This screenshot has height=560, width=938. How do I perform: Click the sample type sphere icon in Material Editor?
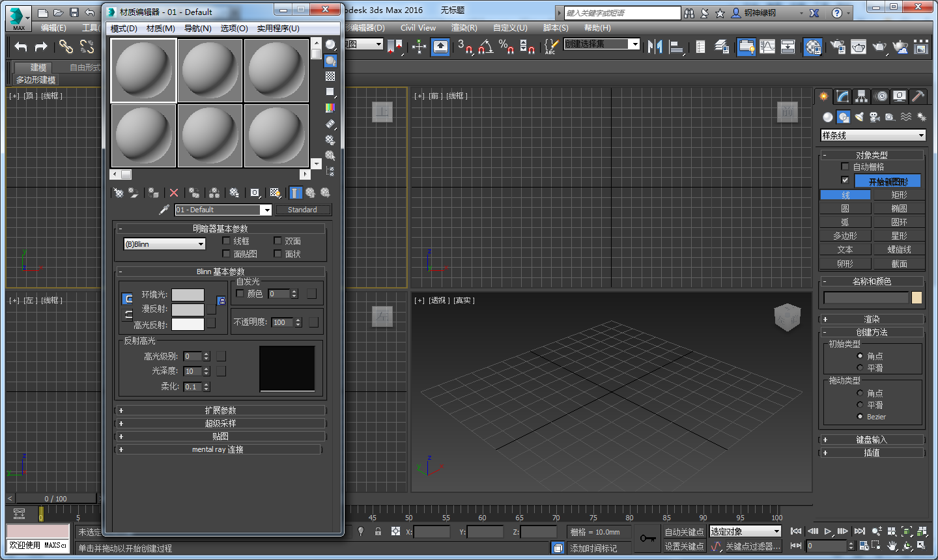click(x=331, y=45)
